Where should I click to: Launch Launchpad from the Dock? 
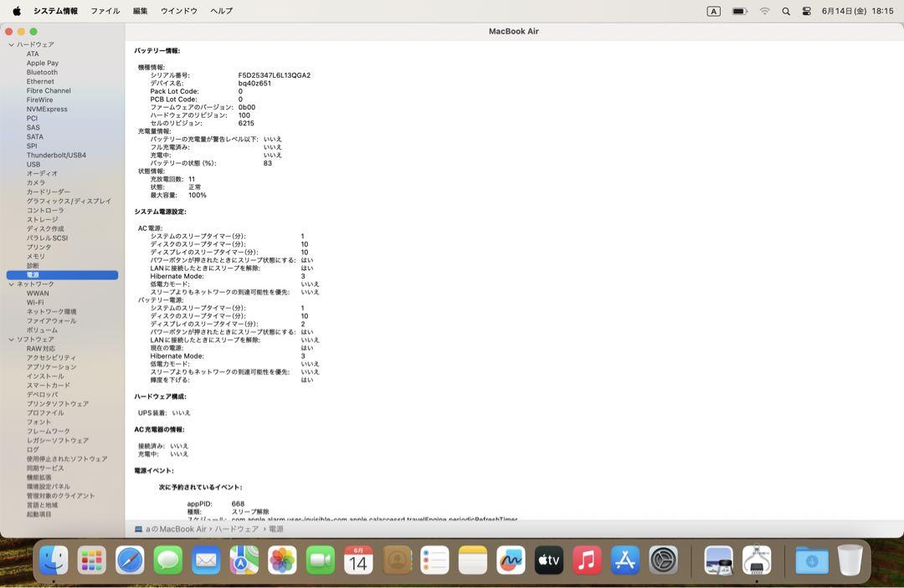pos(92,560)
